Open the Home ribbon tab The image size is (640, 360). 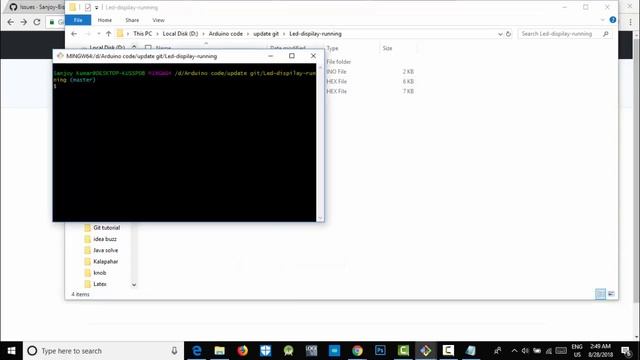(104, 20)
